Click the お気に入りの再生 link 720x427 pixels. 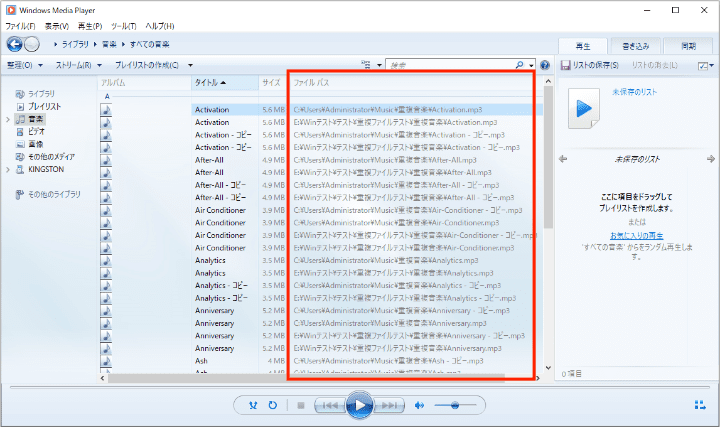click(x=636, y=236)
